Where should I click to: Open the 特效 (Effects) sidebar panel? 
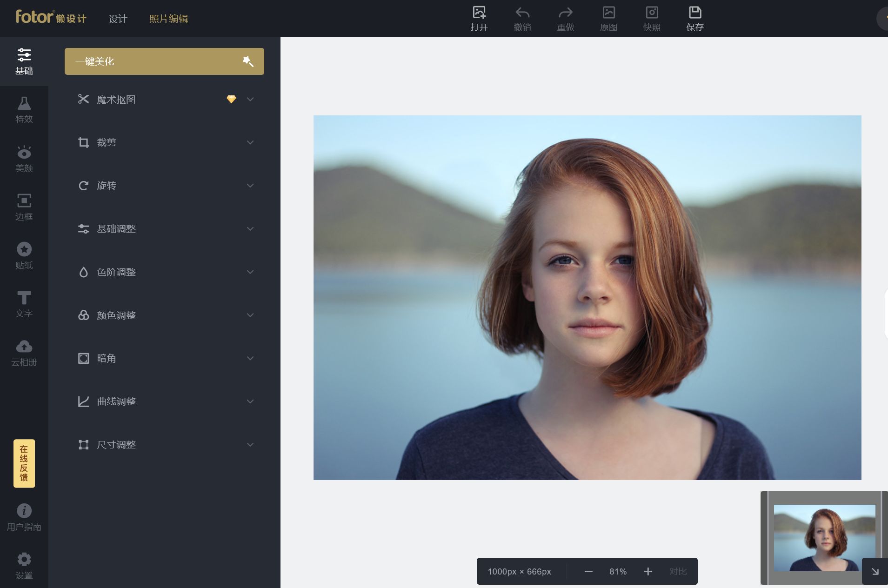point(24,110)
